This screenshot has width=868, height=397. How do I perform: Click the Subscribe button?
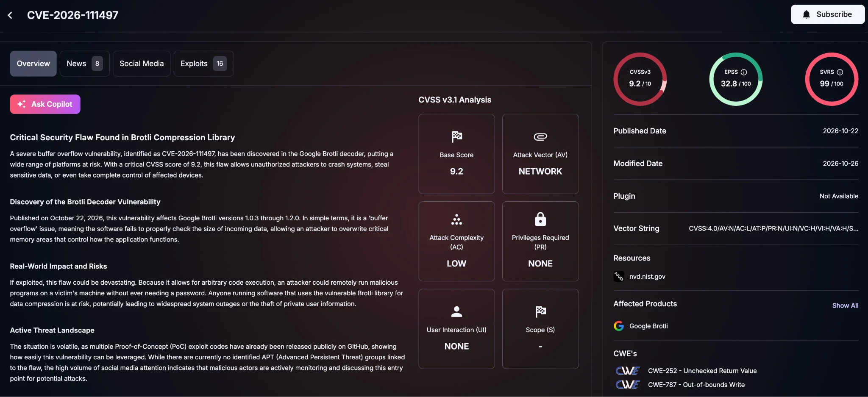point(827,14)
